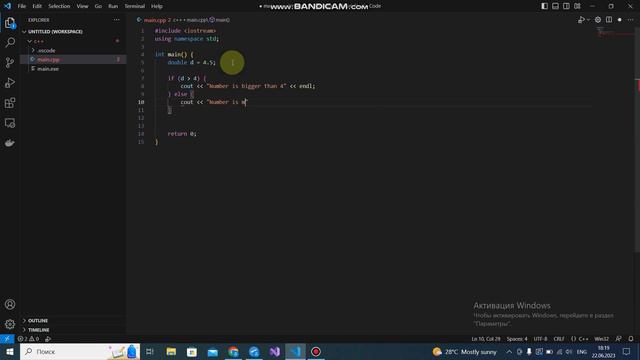640x360 pixels.
Task: Click main() in the breadcrumb path
Action: click(x=220, y=20)
